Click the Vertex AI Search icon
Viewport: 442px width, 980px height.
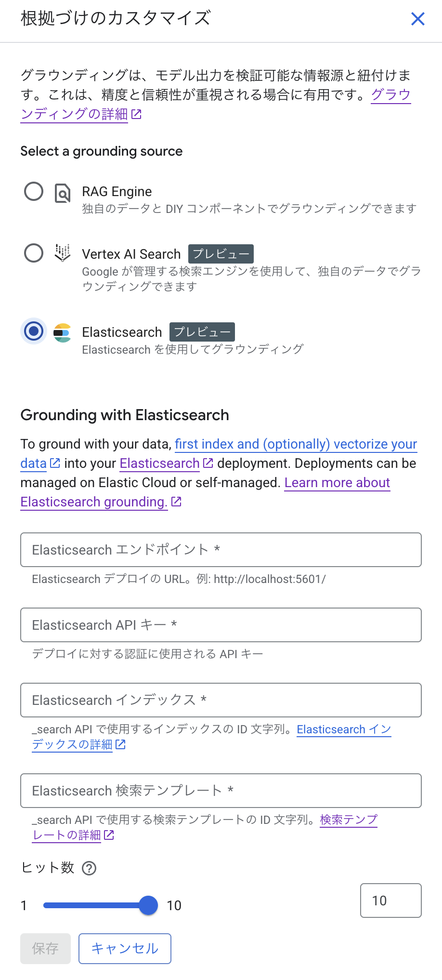(x=63, y=253)
